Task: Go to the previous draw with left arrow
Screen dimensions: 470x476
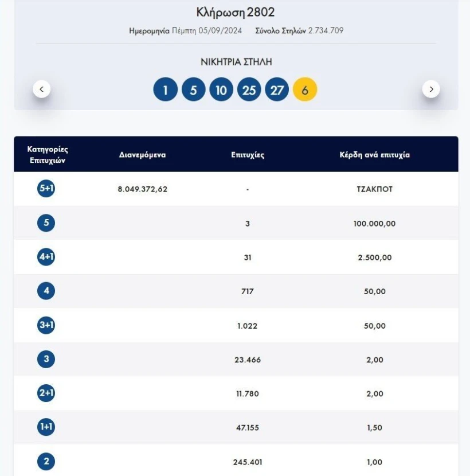Action: coord(41,89)
